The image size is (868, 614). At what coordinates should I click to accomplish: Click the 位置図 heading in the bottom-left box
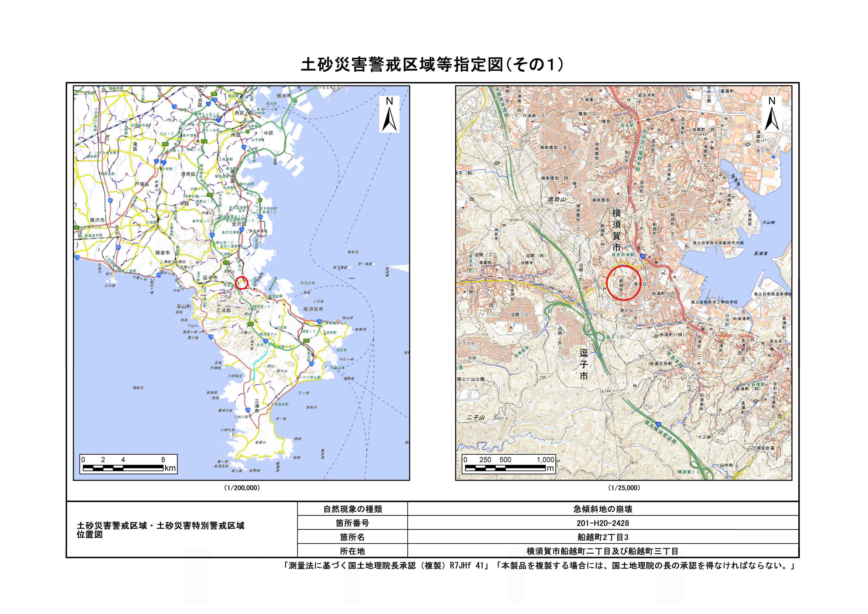coord(90,535)
